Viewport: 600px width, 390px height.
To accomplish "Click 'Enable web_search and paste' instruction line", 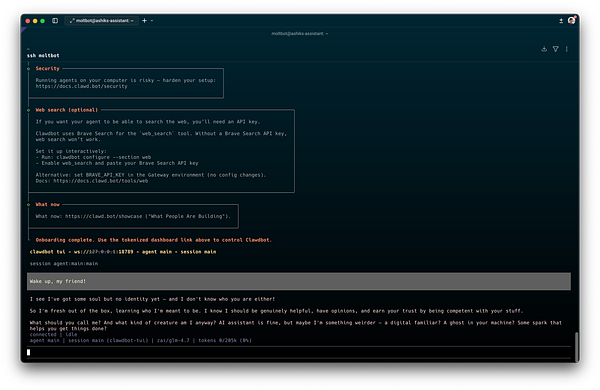I will click(117, 163).
